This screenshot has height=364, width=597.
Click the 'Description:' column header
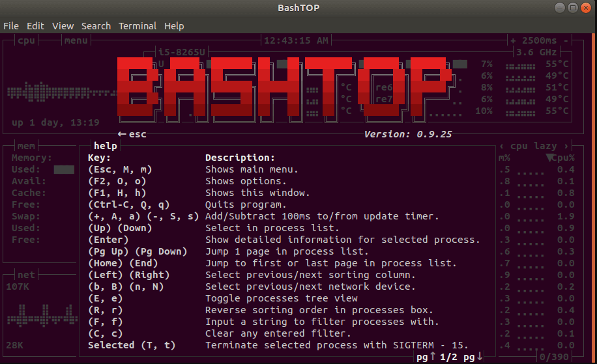tap(240, 158)
